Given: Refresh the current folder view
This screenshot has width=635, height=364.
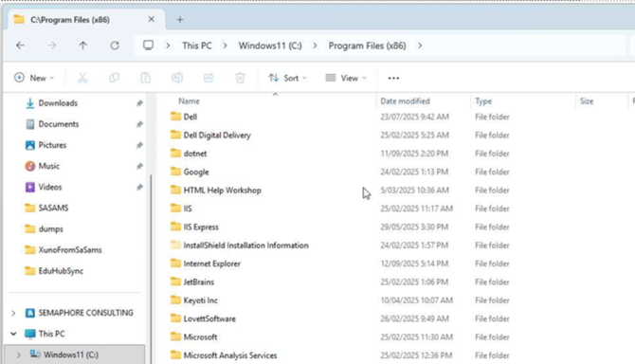Looking at the screenshot, I should pyautogui.click(x=115, y=45).
